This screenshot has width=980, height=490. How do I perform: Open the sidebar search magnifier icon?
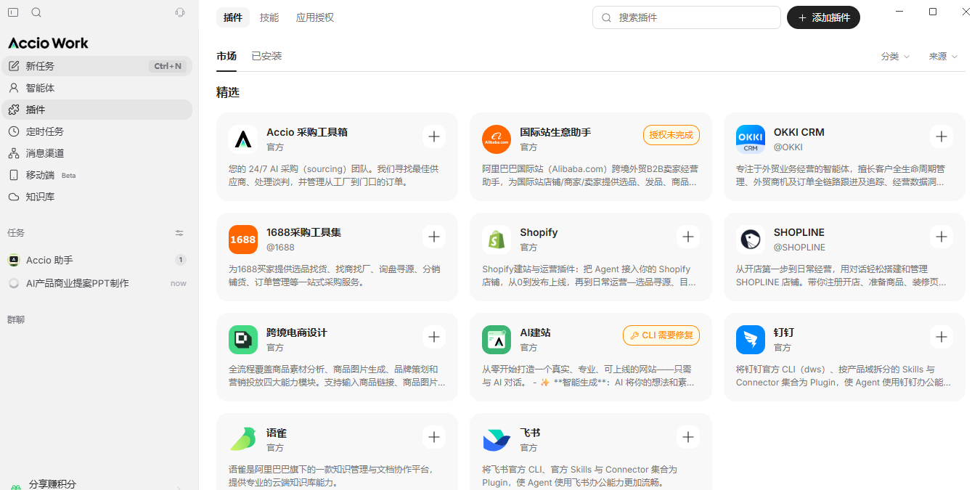pyautogui.click(x=36, y=12)
